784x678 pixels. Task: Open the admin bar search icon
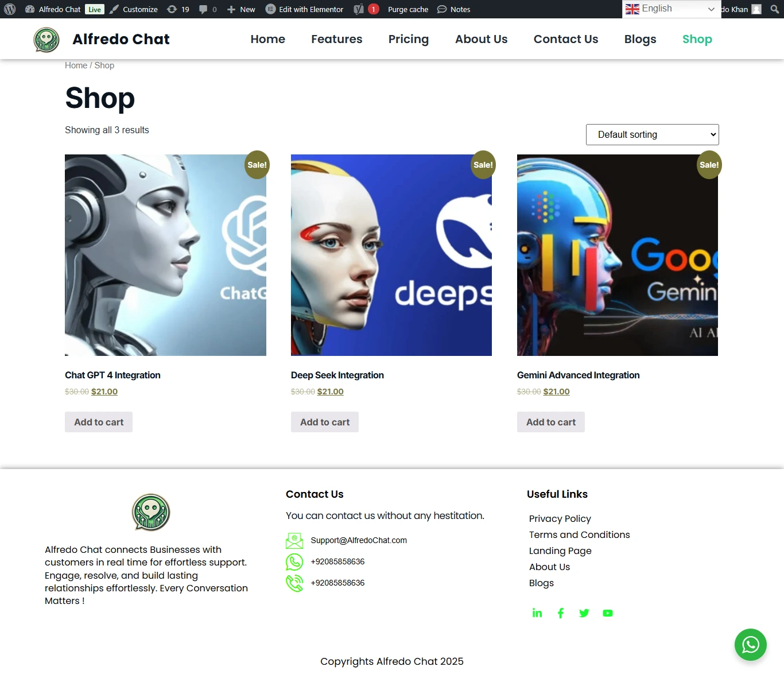774,9
